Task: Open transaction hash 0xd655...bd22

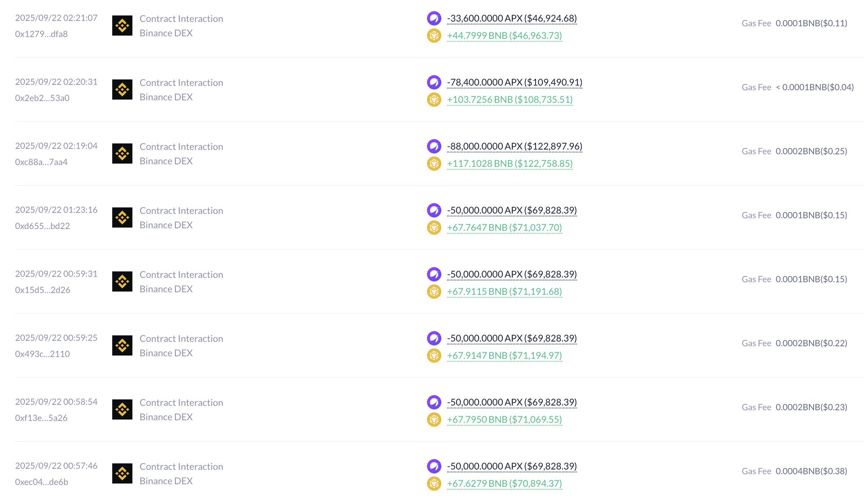Action: [x=42, y=226]
